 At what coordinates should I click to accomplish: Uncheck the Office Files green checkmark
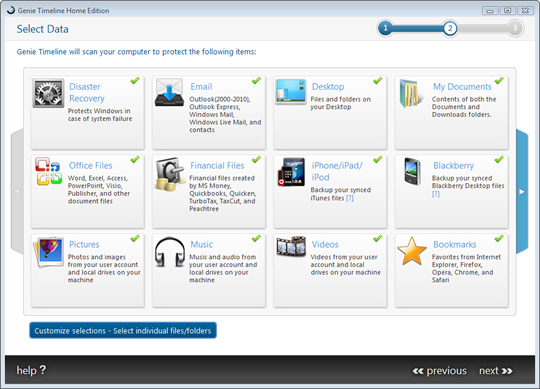[135, 159]
